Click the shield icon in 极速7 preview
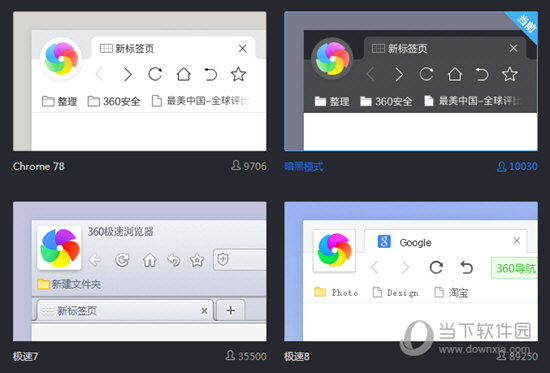 tap(223, 260)
